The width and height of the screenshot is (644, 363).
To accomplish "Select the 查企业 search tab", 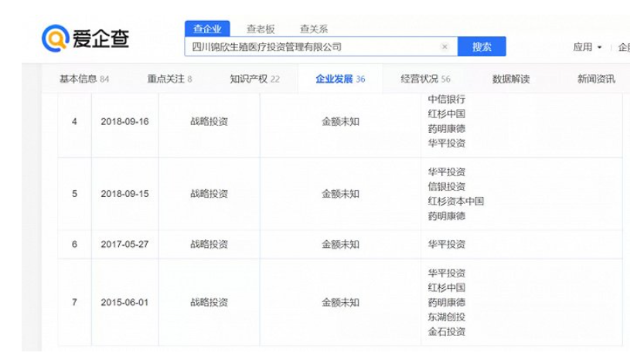I will tap(207, 29).
